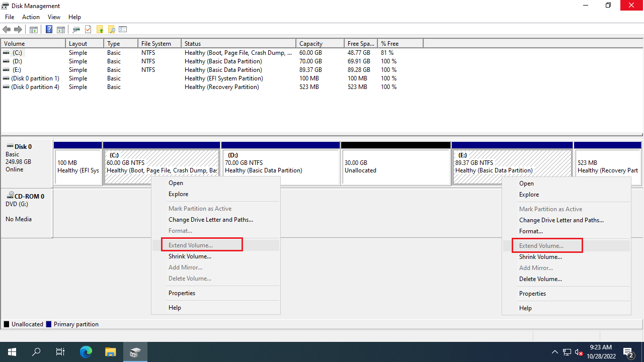
Task: Select the (D:) volume row in list
Action: click(18, 61)
